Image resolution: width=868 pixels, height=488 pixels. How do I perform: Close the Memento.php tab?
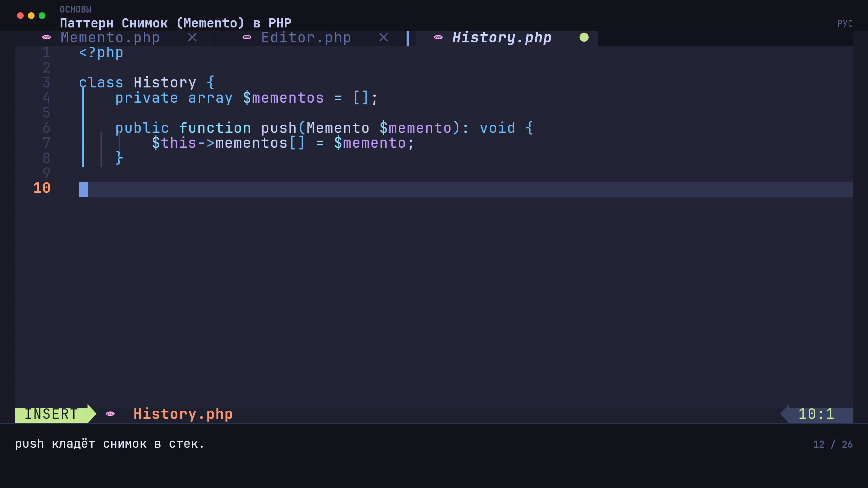click(x=192, y=37)
